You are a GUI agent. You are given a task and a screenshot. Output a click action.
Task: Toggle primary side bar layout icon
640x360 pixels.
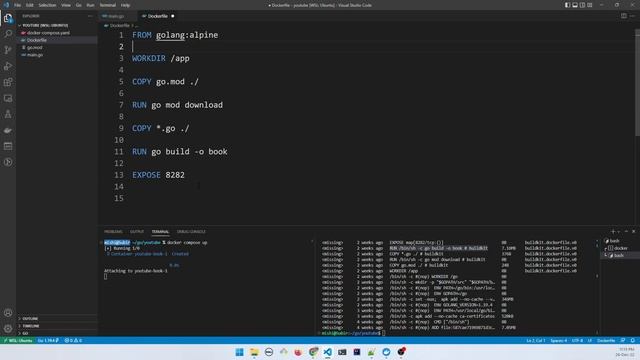[x=567, y=5]
